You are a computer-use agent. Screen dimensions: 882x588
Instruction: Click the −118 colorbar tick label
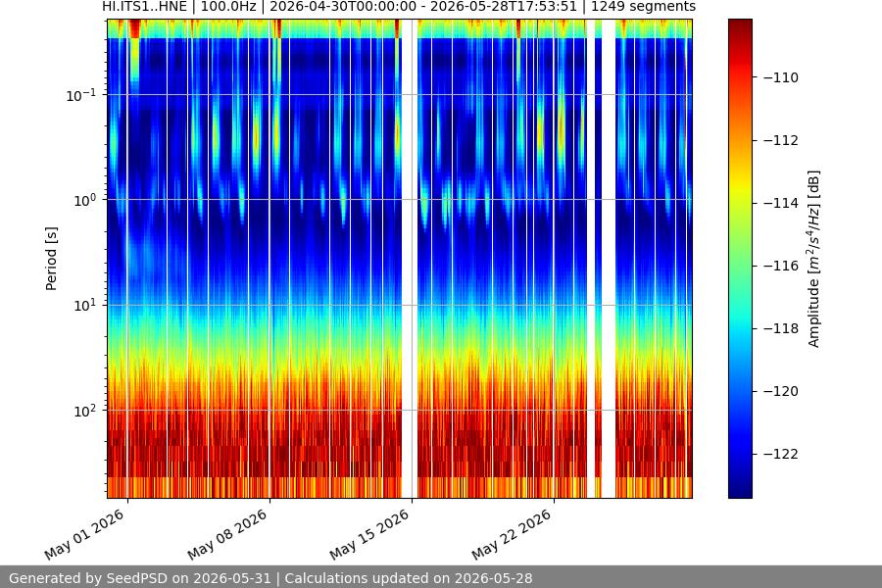[781, 328]
